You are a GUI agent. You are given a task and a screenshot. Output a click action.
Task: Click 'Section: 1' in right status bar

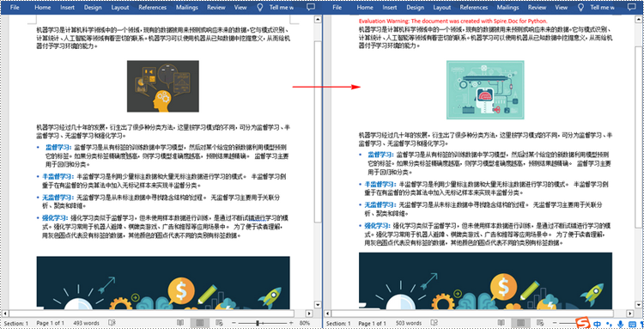coord(338,323)
